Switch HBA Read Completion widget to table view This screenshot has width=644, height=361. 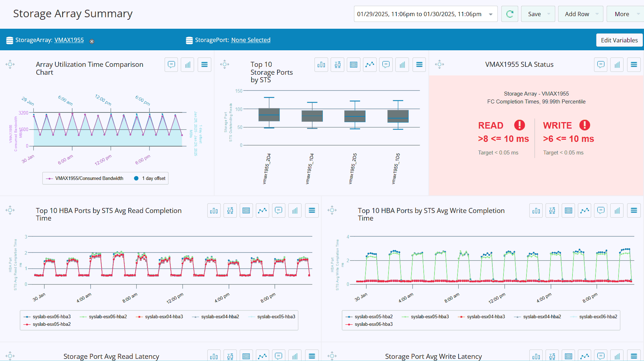coord(246,210)
